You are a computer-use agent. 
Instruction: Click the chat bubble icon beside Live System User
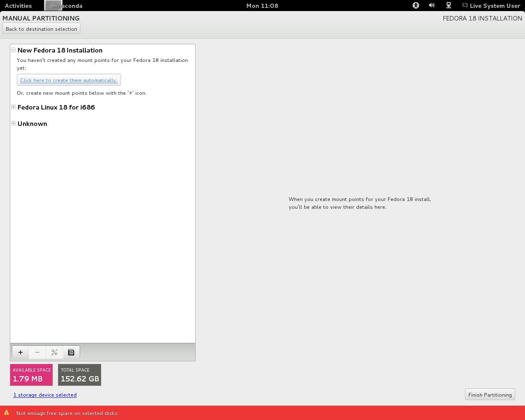465,5
